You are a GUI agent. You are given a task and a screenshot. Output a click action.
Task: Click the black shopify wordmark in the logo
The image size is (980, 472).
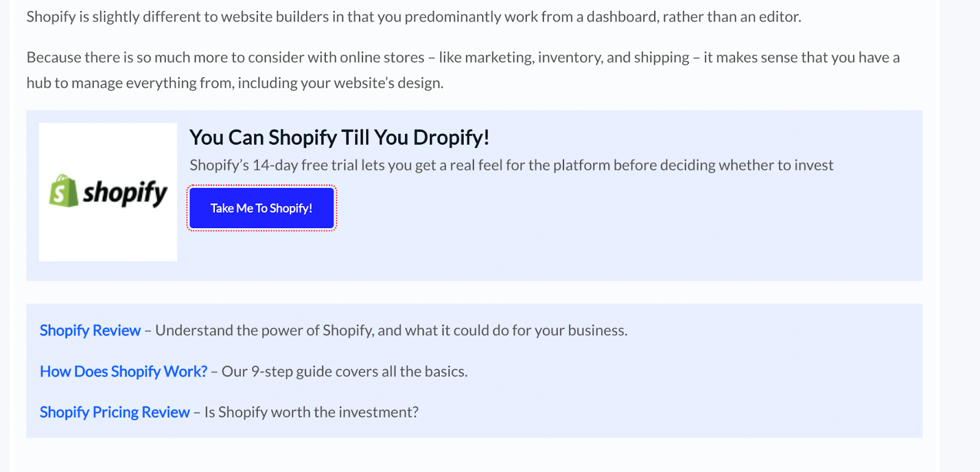point(125,193)
